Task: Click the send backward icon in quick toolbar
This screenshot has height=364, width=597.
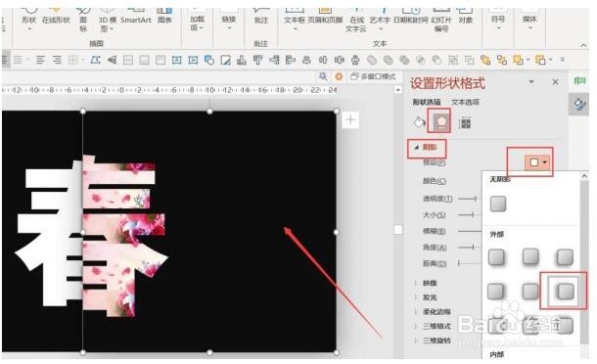Action: click(x=540, y=60)
